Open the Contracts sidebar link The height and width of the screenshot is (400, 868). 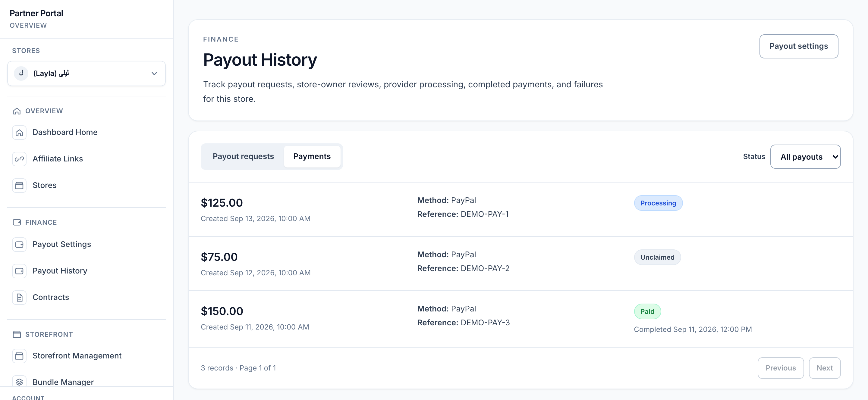pos(86,298)
